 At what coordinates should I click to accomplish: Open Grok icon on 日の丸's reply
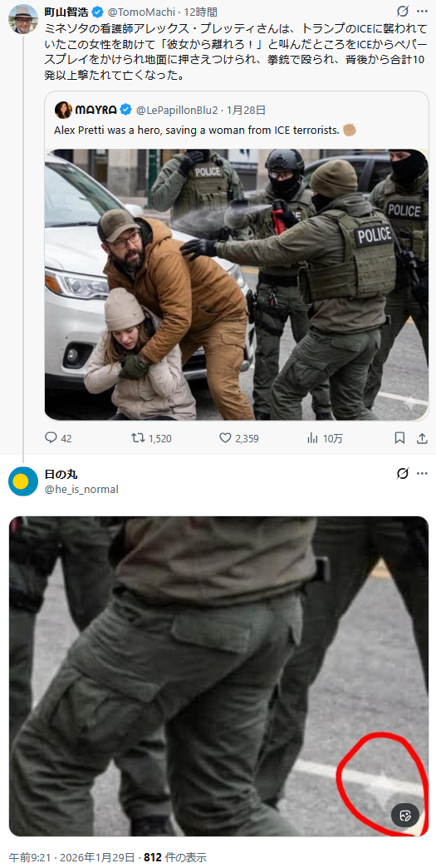click(403, 474)
